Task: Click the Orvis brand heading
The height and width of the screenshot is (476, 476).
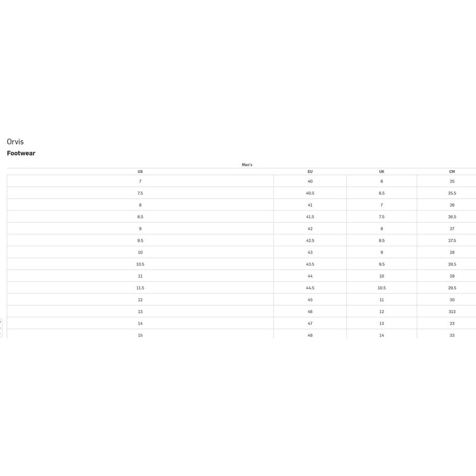Action: [15, 142]
